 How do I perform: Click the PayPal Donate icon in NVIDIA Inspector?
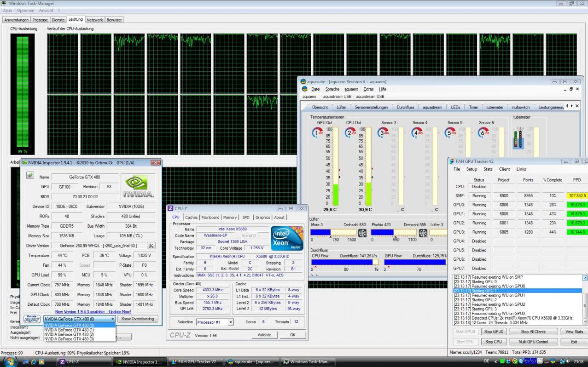[x=32, y=319]
